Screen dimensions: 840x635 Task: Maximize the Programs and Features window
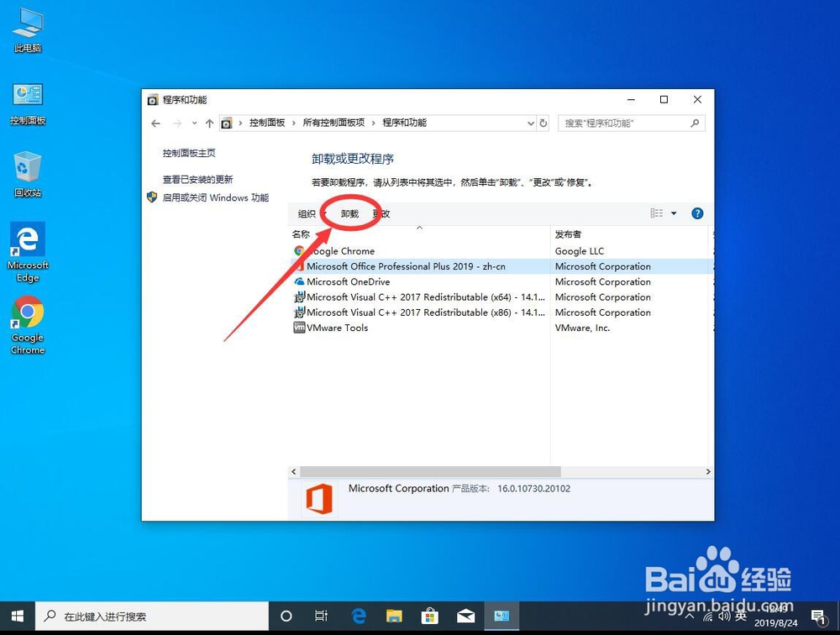point(664,100)
